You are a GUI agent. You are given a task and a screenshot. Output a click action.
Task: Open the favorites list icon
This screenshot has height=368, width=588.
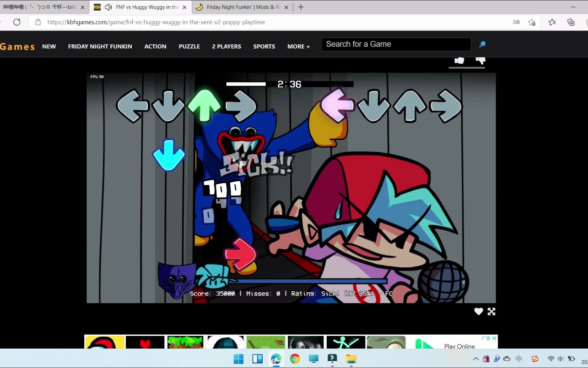(552, 22)
